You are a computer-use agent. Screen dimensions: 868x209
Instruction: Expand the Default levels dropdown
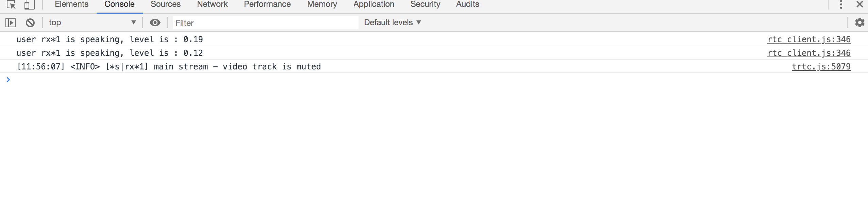coord(393,22)
